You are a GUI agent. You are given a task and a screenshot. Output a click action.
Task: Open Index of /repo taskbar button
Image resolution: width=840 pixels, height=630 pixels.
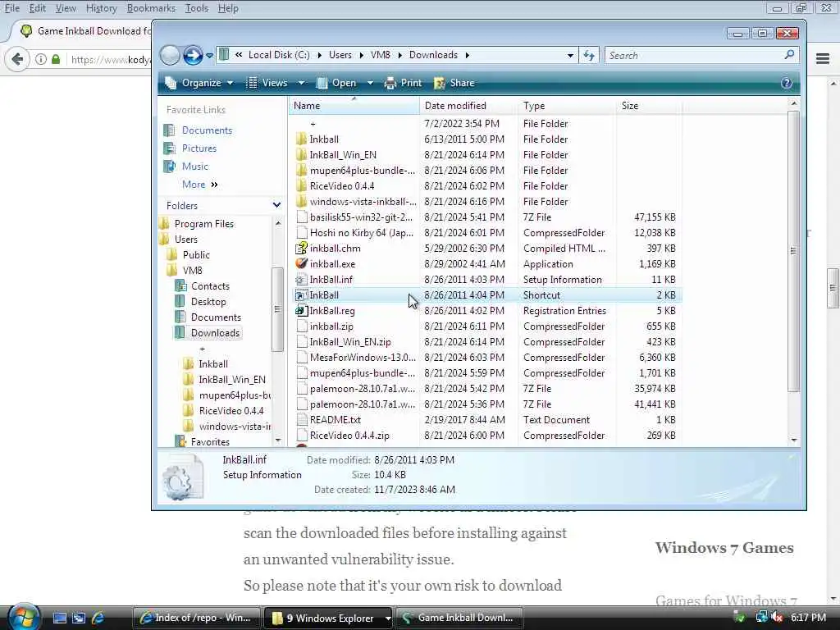pos(196,618)
